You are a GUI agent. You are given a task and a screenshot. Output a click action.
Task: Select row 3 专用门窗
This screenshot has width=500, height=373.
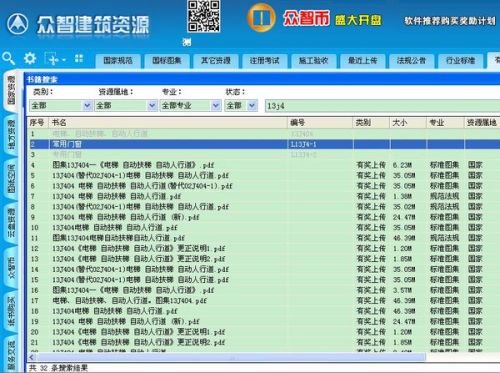click(x=263, y=155)
